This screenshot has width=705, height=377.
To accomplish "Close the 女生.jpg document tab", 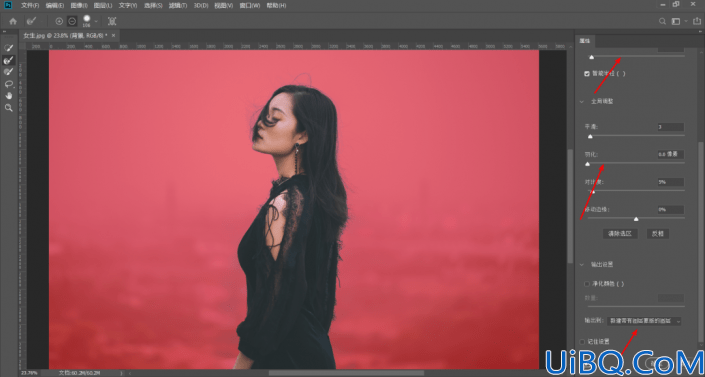I will pyautogui.click(x=113, y=35).
